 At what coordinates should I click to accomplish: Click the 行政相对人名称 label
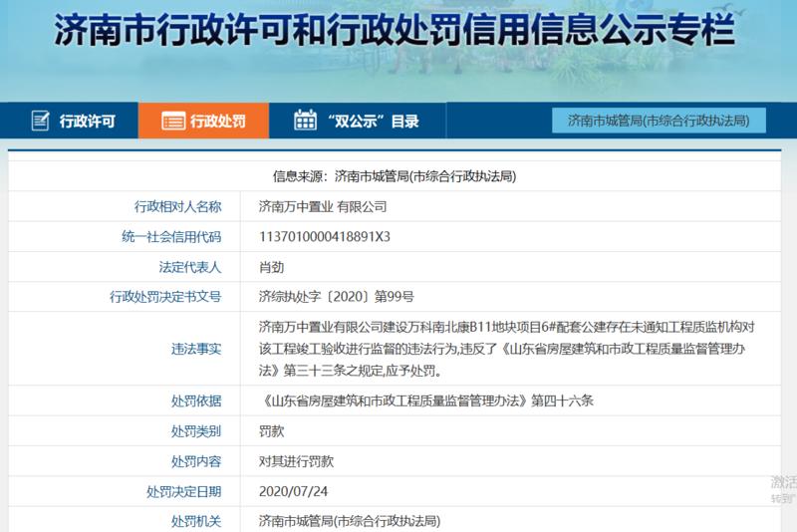click(x=178, y=206)
